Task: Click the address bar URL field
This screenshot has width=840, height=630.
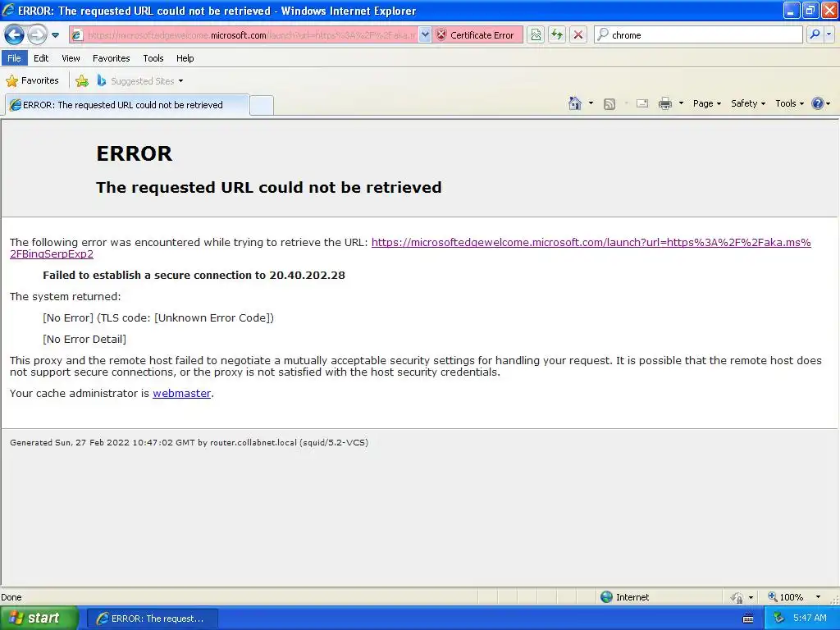Action: [251, 35]
